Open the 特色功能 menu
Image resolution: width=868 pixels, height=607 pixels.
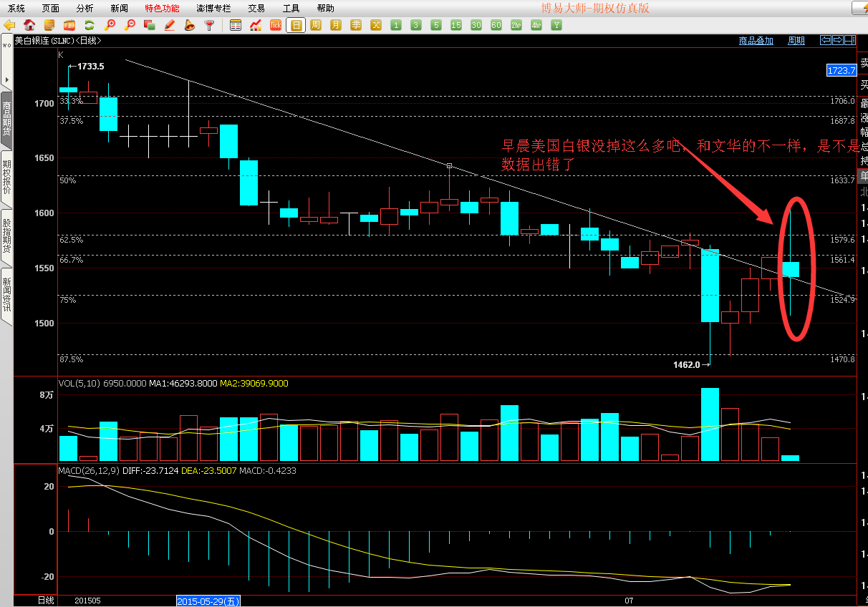pyautogui.click(x=162, y=8)
